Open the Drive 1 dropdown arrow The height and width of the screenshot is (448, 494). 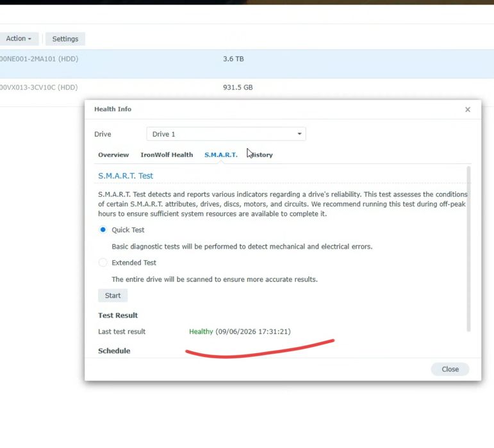coord(299,134)
